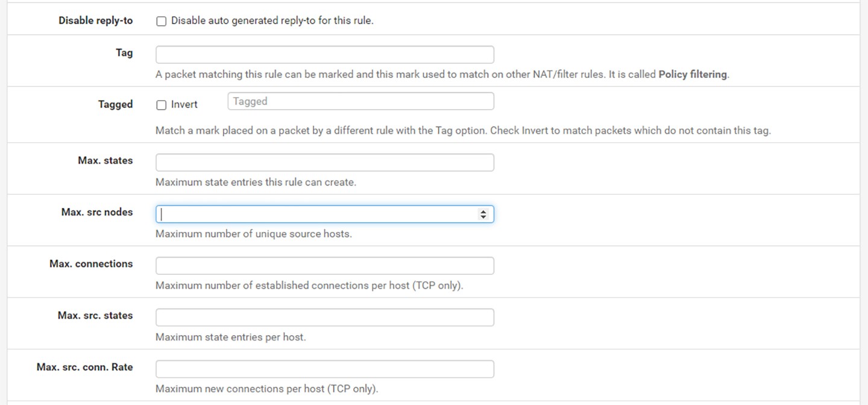Viewport: 868px width, 405px height.
Task: Click the Max. states row label
Action: tap(105, 160)
